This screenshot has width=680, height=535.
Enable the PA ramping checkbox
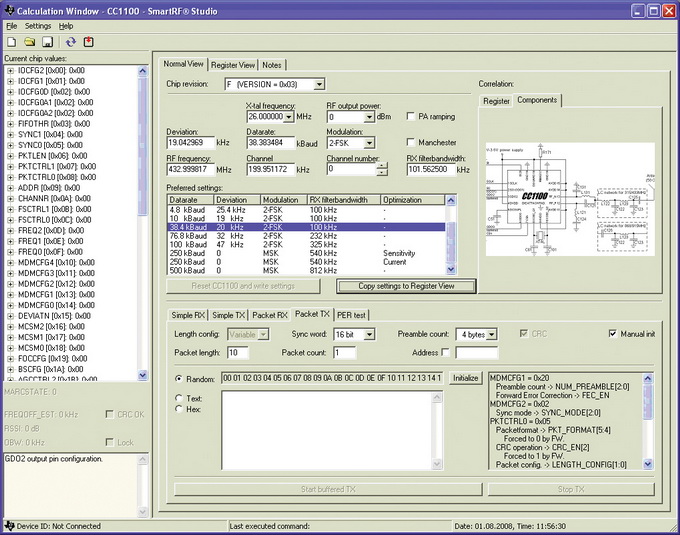[x=411, y=117]
